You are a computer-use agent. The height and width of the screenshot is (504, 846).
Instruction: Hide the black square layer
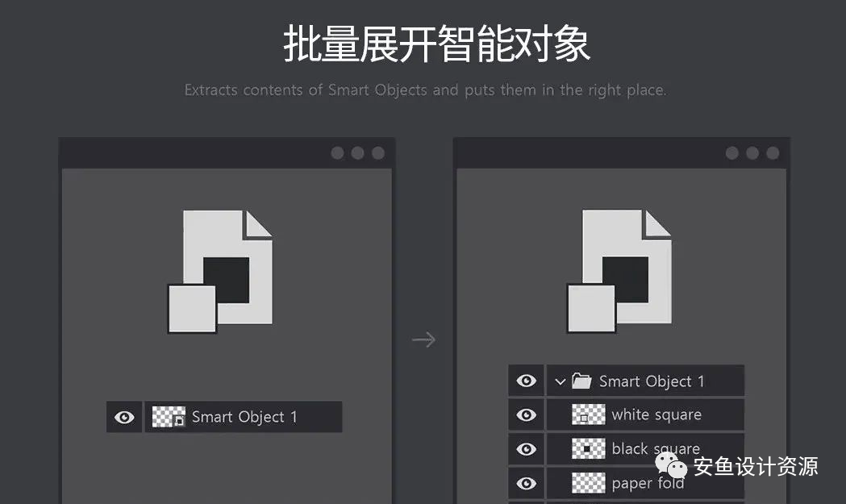pos(526,449)
